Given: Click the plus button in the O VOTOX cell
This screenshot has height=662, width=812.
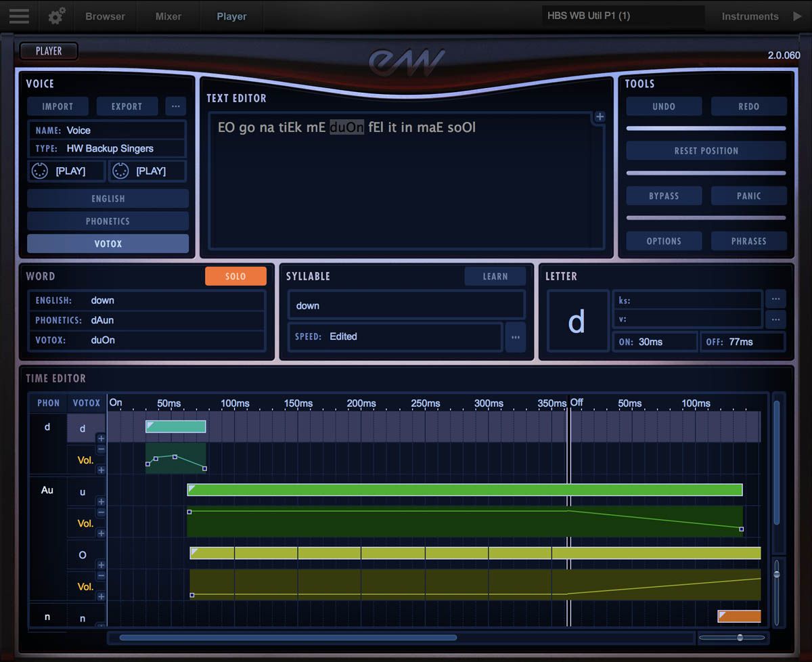Looking at the screenshot, I should (101, 565).
